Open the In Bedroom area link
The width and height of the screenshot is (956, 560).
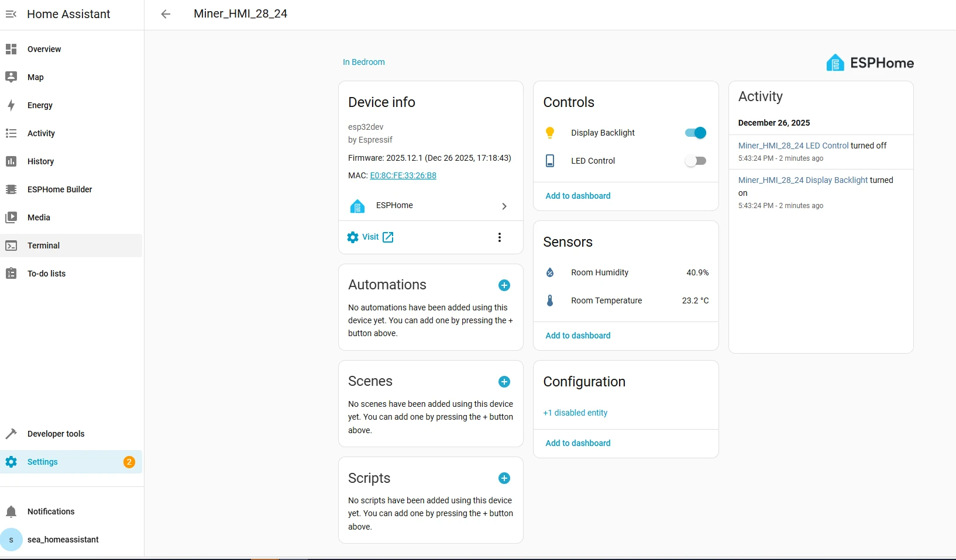point(364,62)
